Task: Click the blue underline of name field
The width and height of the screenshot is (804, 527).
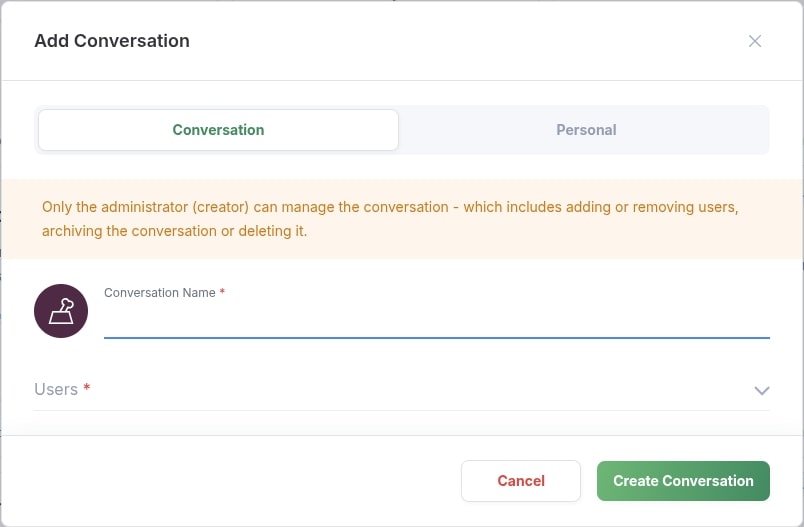Action: point(436,337)
